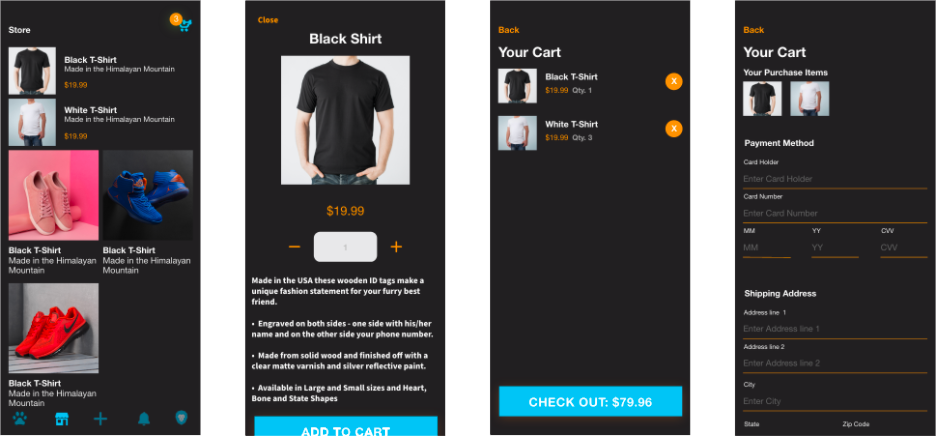Open the shopping cart icon with badge

pos(182,23)
